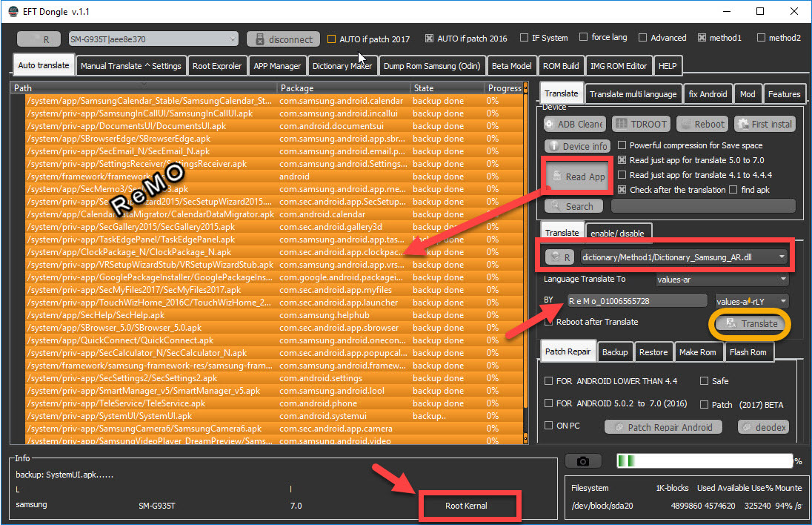This screenshot has height=525, width=812.
Task: Open the fix Android tab
Action: tap(708, 94)
